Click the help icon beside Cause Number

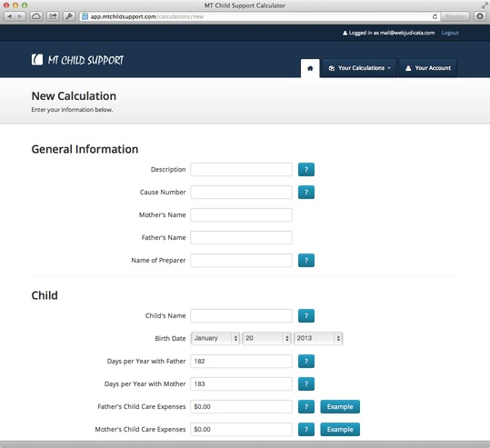[x=306, y=192]
